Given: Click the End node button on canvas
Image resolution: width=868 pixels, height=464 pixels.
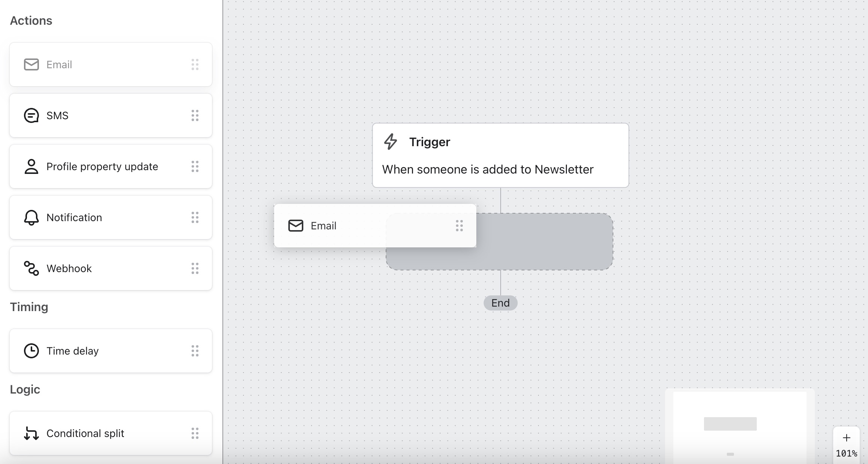Looking at the screenshot, I should pos(500,302).
